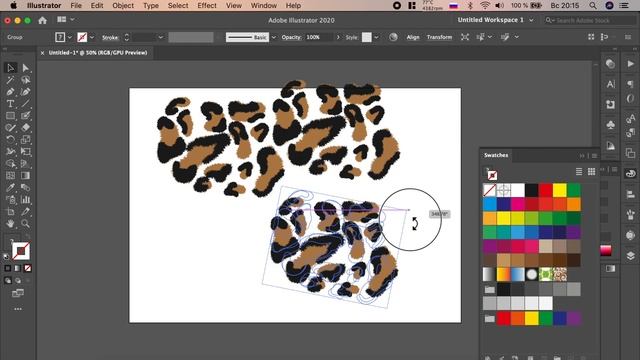Select the Type tool
The image size is (640, 360).
[10, 104]
